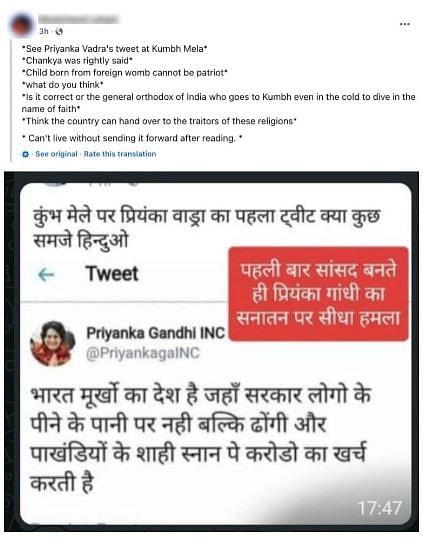Image resolution: width=423 pixels, height=538 pixels.
Task: Click the translation settings gear icon
Action: click(x=25, y=154)
